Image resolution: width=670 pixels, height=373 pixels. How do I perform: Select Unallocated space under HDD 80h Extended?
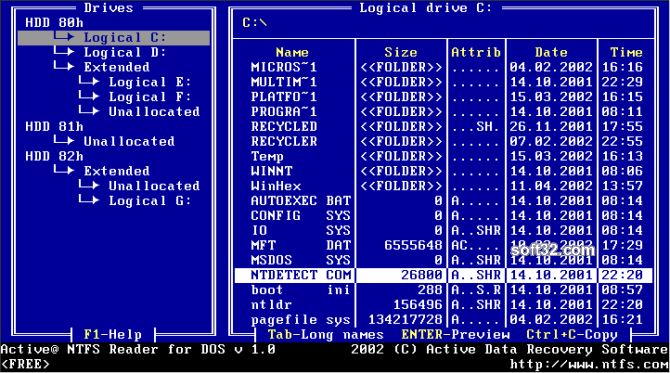[x=154, y=112]
